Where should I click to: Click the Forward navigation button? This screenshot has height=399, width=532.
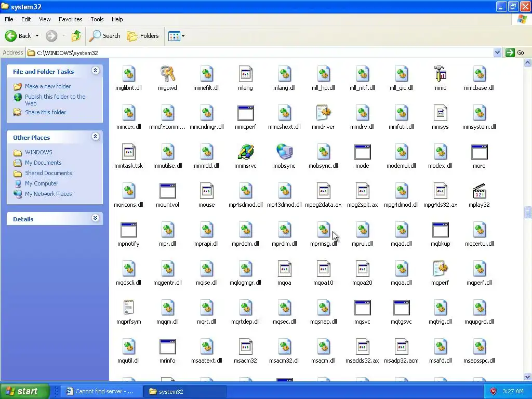51,36
